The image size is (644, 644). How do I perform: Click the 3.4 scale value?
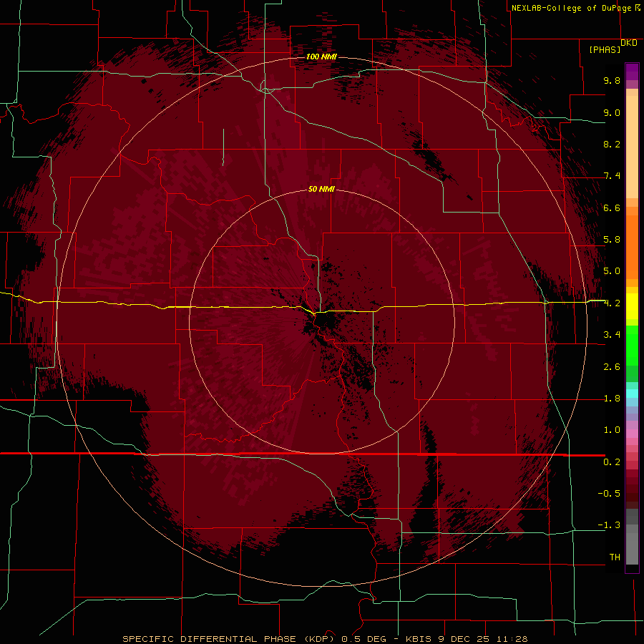tap(612, 335)
